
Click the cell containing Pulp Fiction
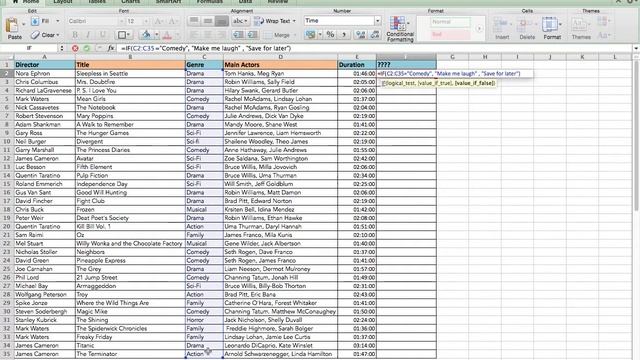(x=130, y=176)
